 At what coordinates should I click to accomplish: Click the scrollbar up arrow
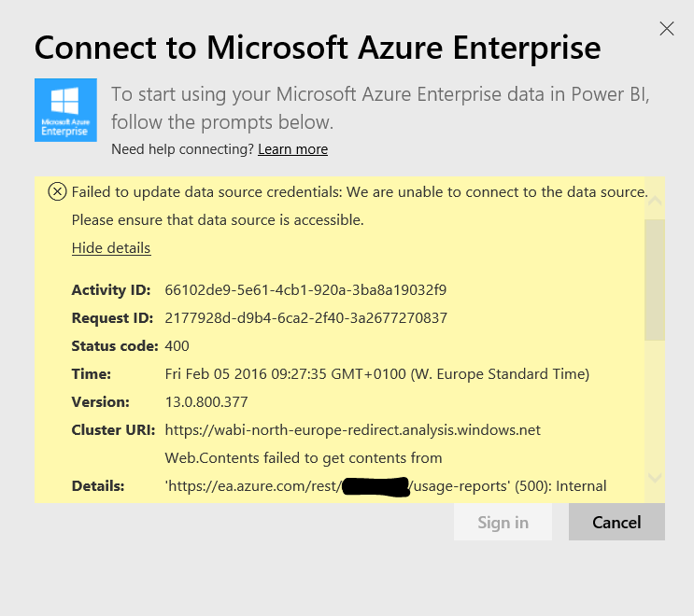654,200
